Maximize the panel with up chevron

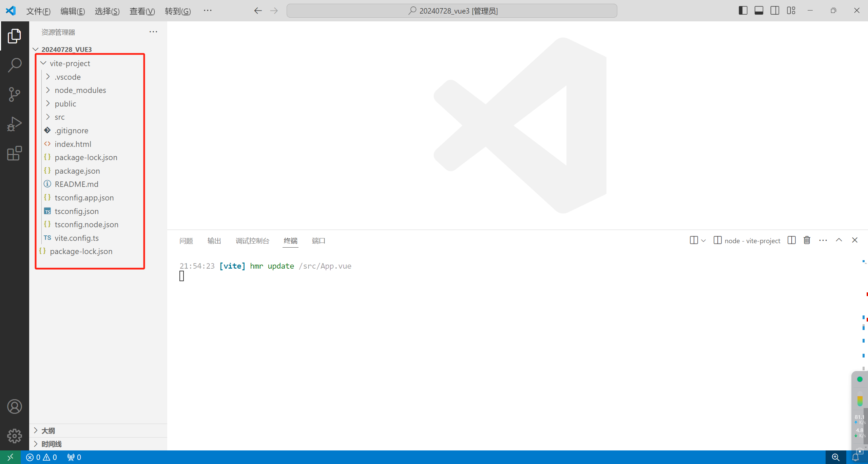[839, 240]
